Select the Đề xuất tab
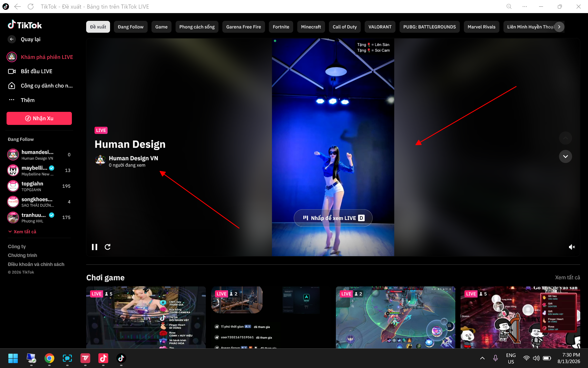 (98, 27)
